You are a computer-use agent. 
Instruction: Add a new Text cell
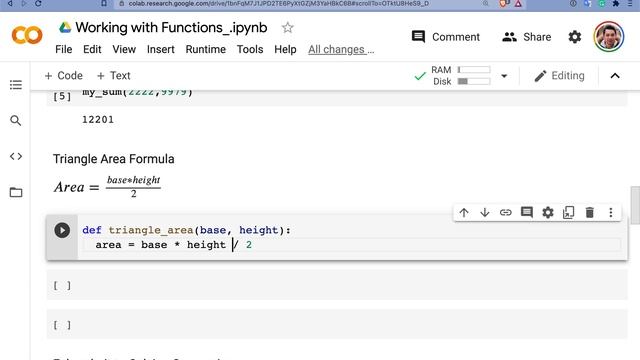click(x=113, y=76)
